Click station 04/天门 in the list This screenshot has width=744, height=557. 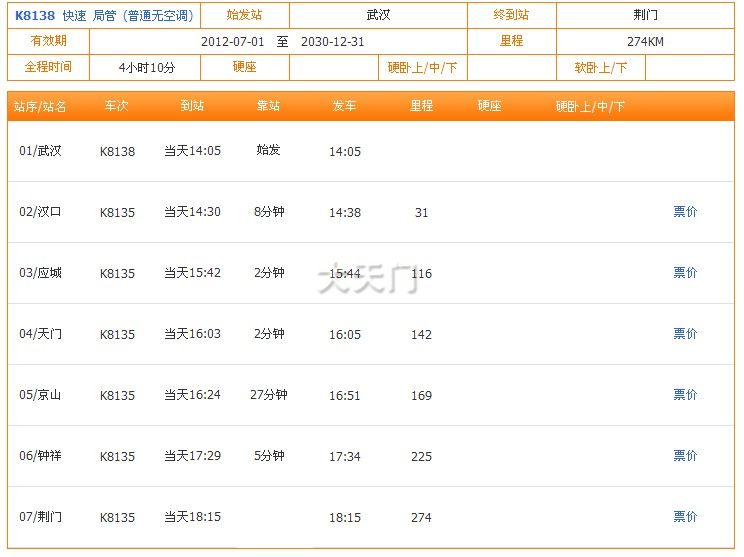coord(40,334)
